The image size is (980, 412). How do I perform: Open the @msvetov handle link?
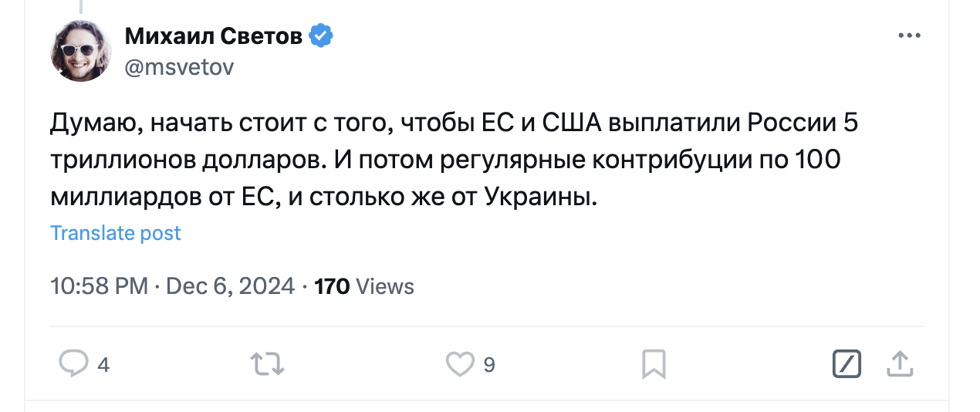click(179, 68)
